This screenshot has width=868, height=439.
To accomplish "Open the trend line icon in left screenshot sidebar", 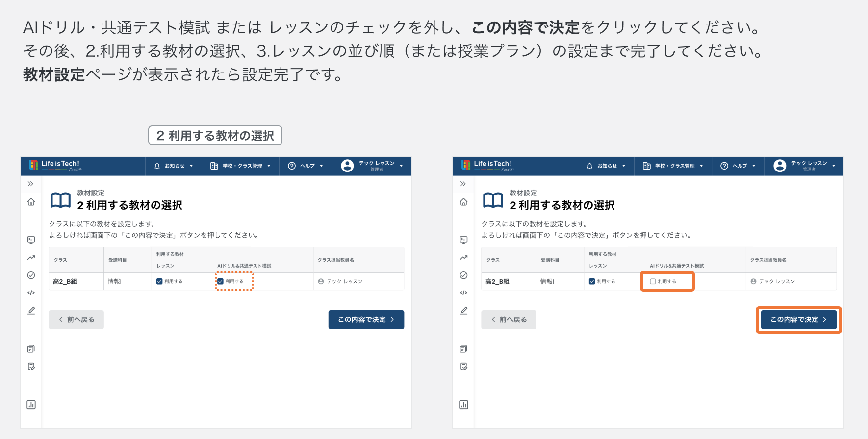I will [x=31, y=257].
